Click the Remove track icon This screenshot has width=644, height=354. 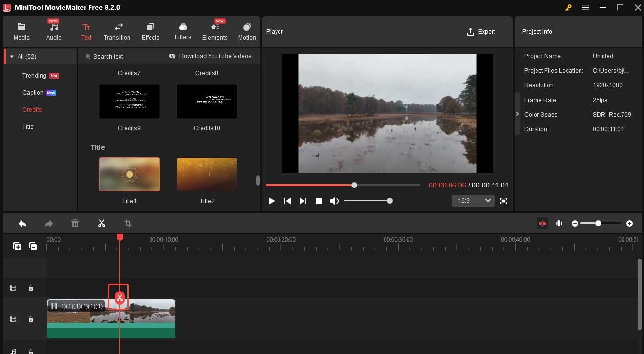33,247
